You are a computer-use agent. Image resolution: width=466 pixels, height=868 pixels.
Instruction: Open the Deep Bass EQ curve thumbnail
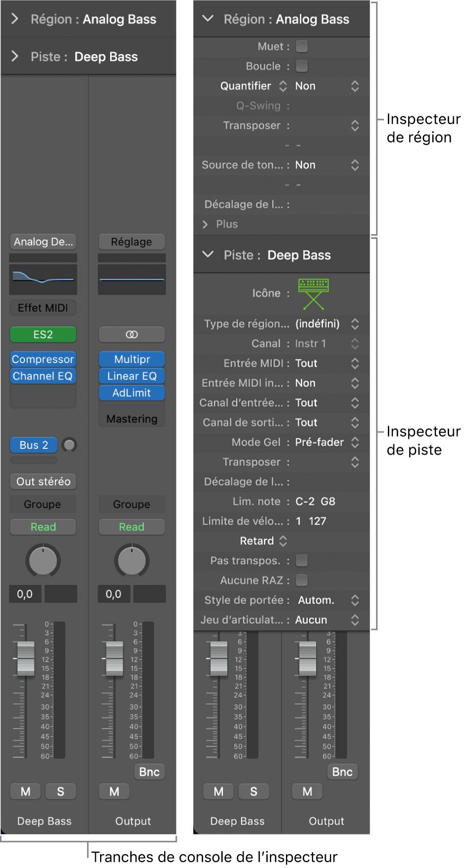pyautogui.click(x=43, y=279)
